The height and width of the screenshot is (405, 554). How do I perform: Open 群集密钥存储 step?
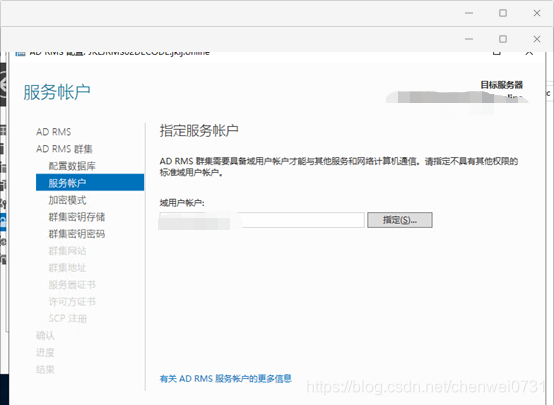point(77,217)
